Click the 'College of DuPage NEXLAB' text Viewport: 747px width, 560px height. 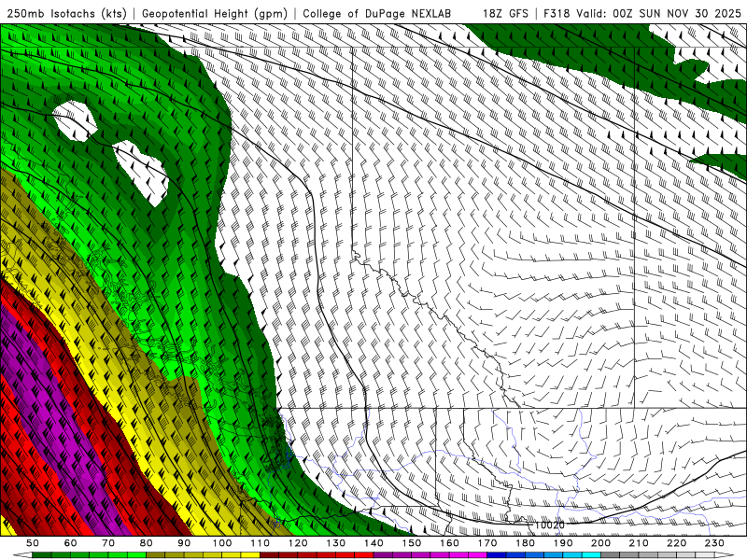(x=376, y=14)
